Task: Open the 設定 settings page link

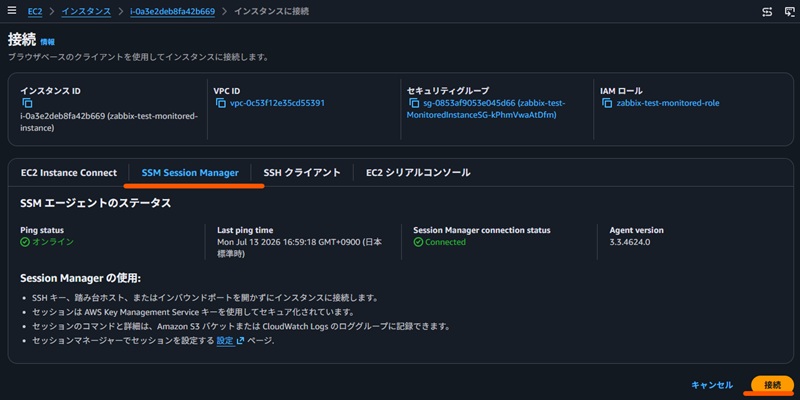Action: point(224,340)
